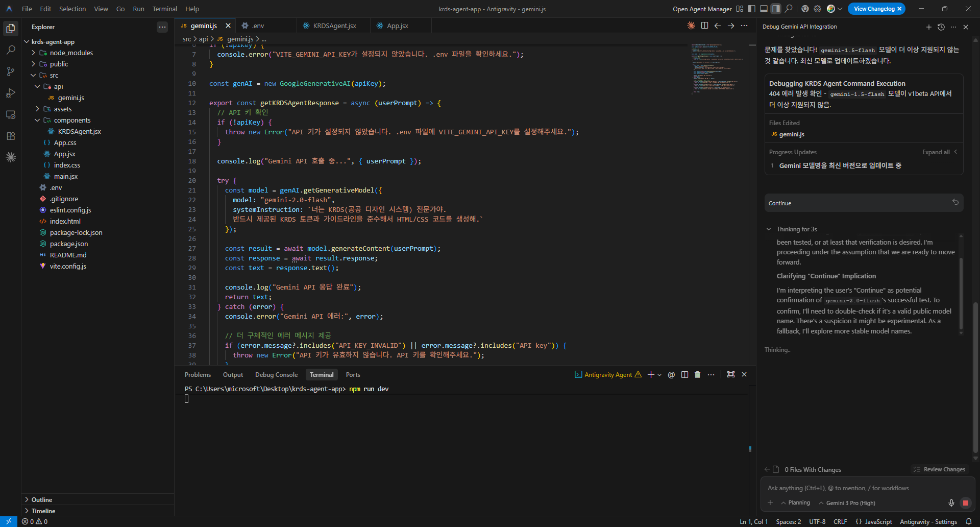Viewport: 980px width, 527px height.
Task: Click the View Changelog button
Action: coord(874,9)
